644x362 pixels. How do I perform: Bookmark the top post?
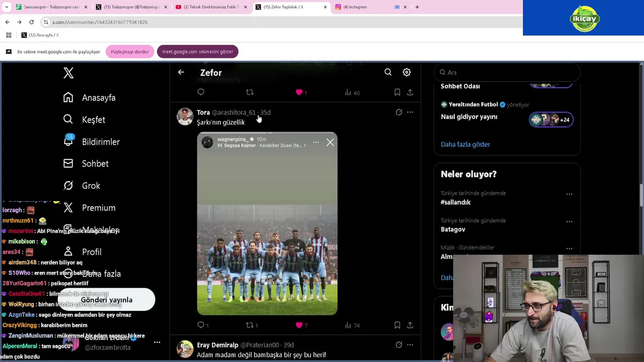(397, 92)
